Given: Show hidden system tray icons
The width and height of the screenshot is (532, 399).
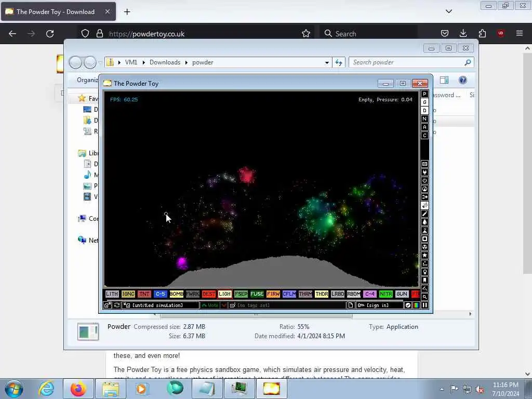Looking at the screenshot, I should [x=442, y=389].
